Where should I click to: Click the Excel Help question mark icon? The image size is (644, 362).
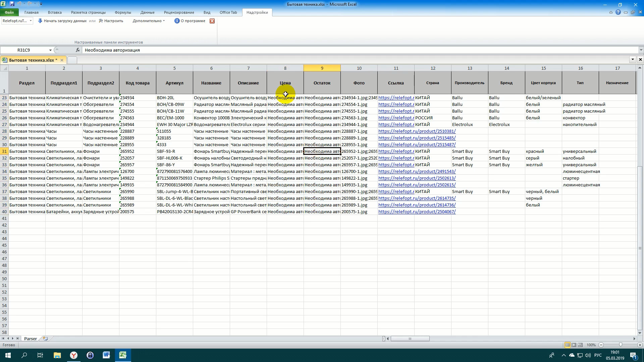[x=618, y=12]
